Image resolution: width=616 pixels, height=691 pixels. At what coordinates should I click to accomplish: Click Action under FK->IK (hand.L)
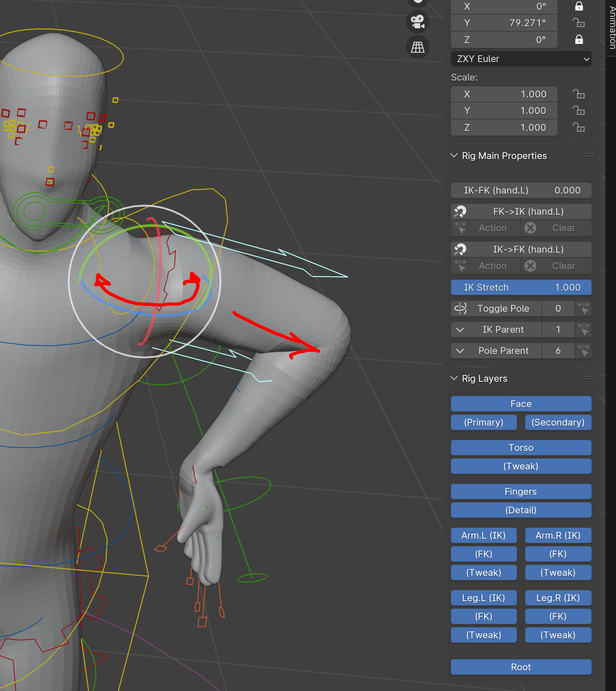coord(486,228)
